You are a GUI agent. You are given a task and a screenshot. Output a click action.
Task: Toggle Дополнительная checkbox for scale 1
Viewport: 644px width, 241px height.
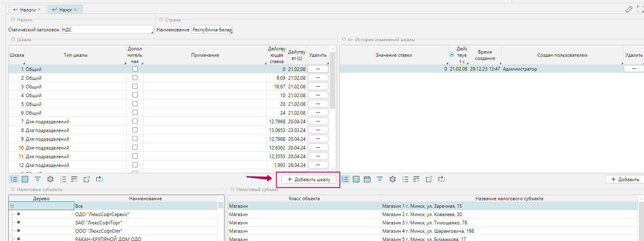[x=135, y=69]
